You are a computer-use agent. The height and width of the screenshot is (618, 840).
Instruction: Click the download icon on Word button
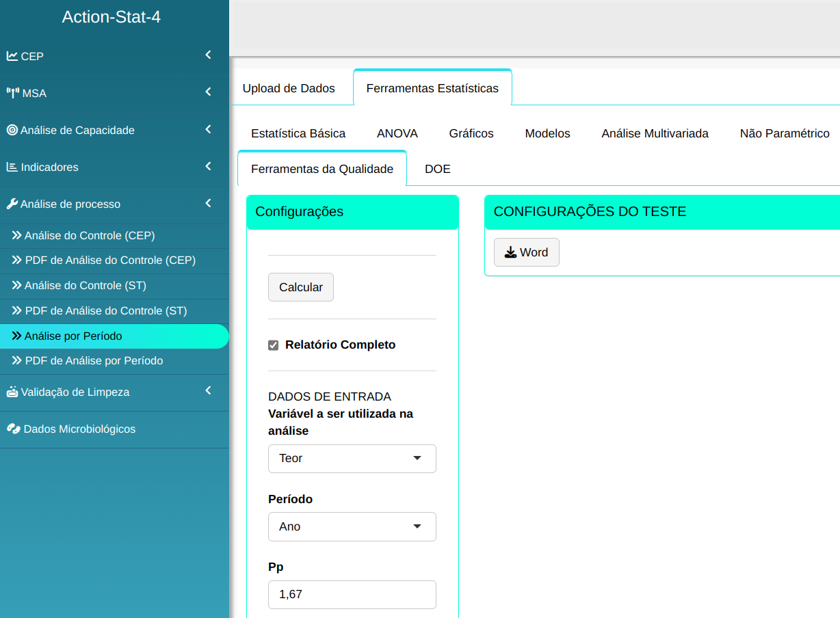[510, 252]
